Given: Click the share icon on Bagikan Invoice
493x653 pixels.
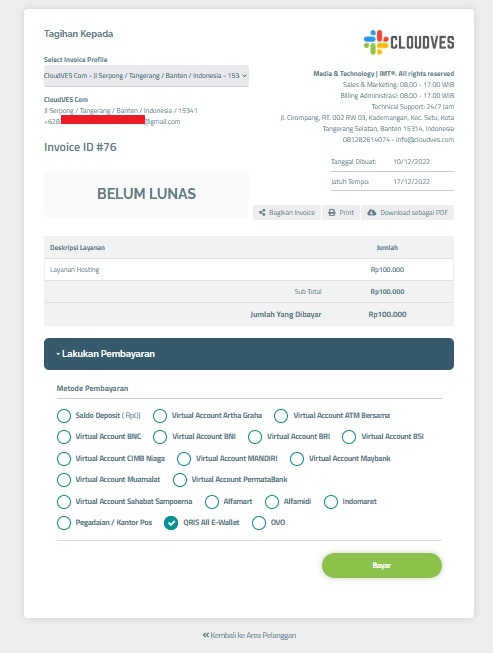Looking at the screenshot, I should [262, 212].
